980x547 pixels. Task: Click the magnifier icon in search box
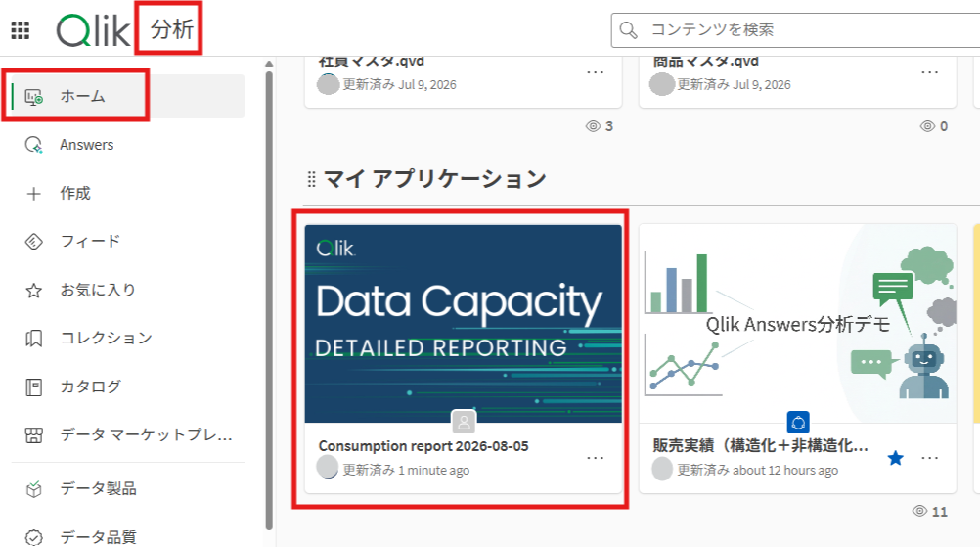[628, 30]
